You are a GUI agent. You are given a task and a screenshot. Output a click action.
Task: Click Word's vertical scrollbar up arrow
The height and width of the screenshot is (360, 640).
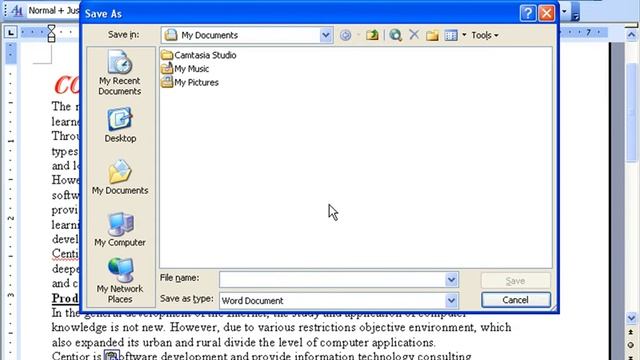coord(631,35)
